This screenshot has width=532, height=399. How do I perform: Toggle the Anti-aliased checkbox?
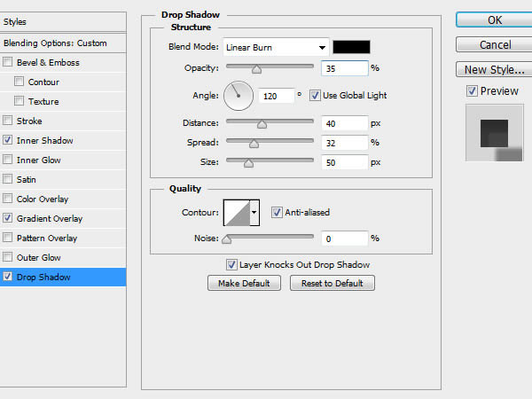click(277, 213)
